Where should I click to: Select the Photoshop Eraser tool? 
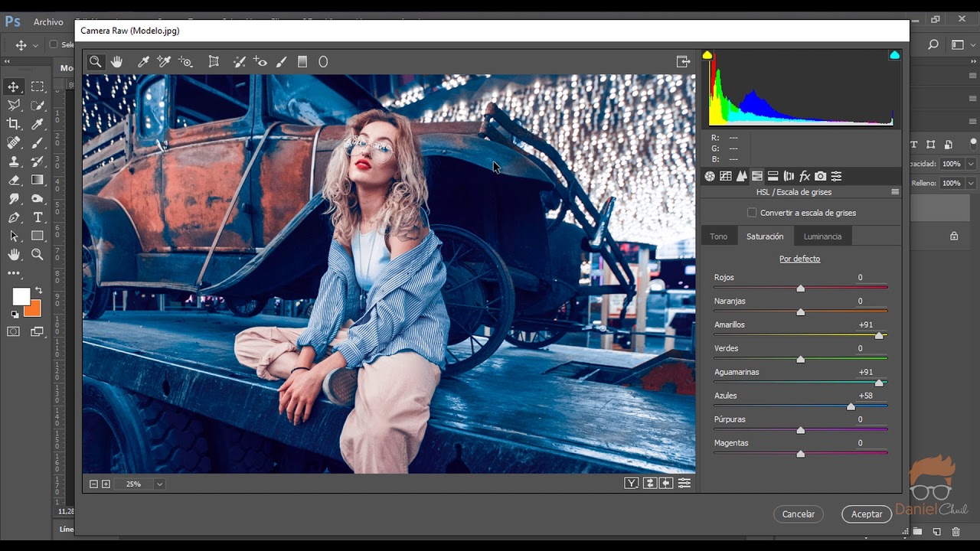(x=14, y=180)
